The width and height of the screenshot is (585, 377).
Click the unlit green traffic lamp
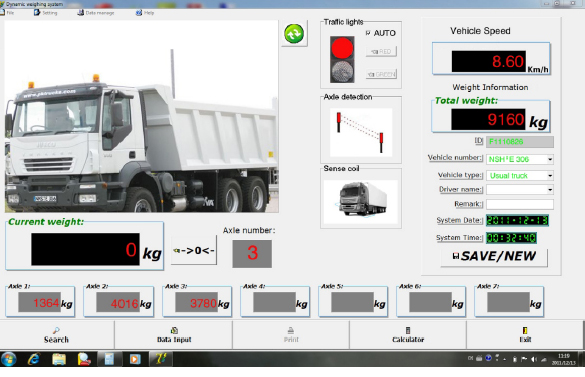point(342,71)
